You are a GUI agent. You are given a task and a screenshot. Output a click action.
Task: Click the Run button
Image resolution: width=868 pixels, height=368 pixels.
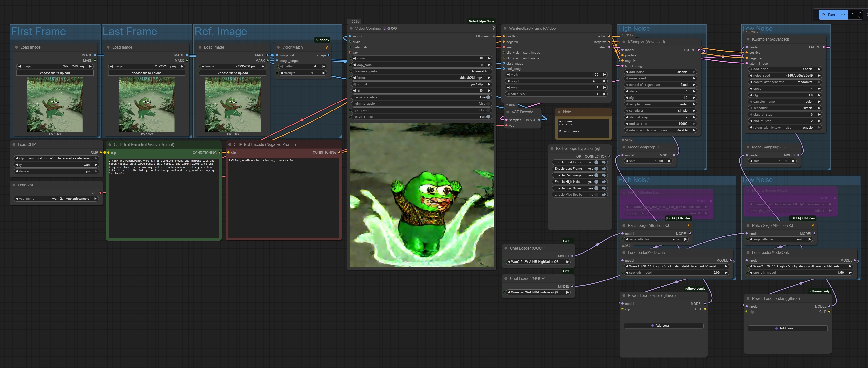pos(829,15)
